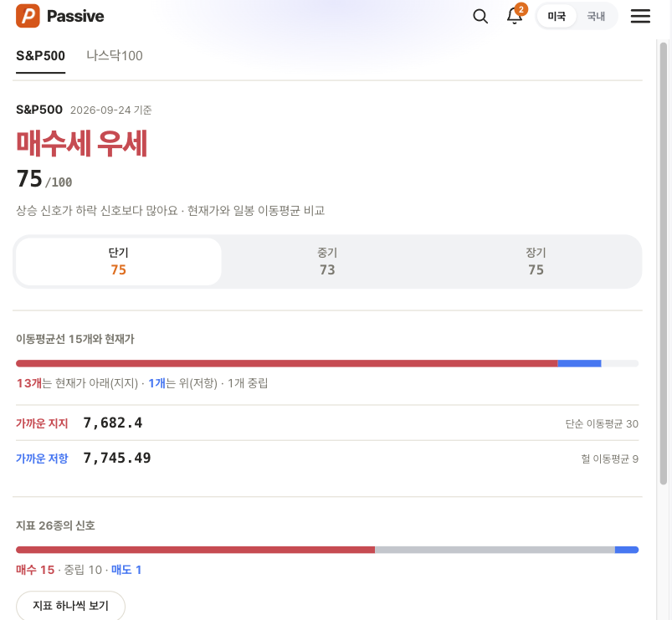
Task: Switch market toggle to 미국
Action: (557, 16)
